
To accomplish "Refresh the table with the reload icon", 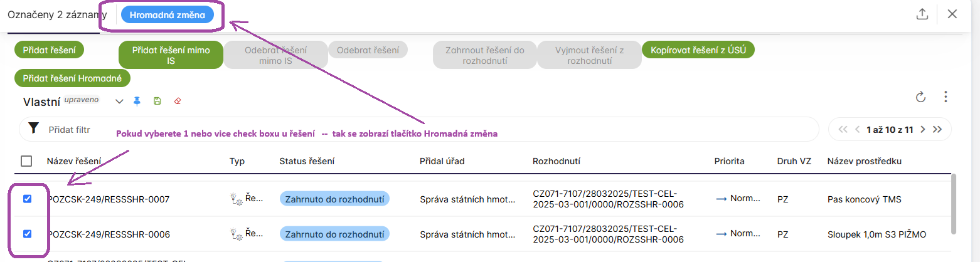I will 921,97.
